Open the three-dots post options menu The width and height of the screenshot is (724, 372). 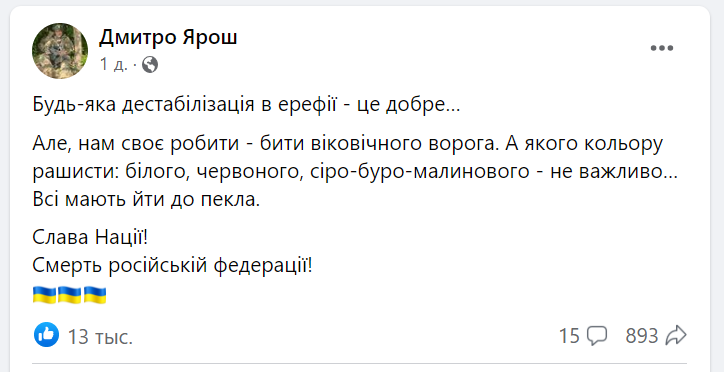[x=662, y=48]
